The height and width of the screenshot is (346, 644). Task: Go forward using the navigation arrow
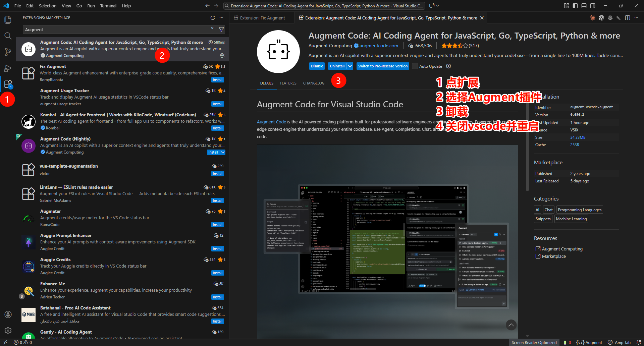click(216, 6)
